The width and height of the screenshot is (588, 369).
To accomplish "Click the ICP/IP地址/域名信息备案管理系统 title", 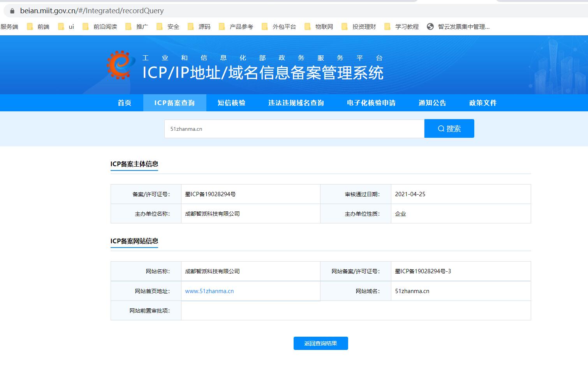I will pyautogui.click(x=263, y=73).
